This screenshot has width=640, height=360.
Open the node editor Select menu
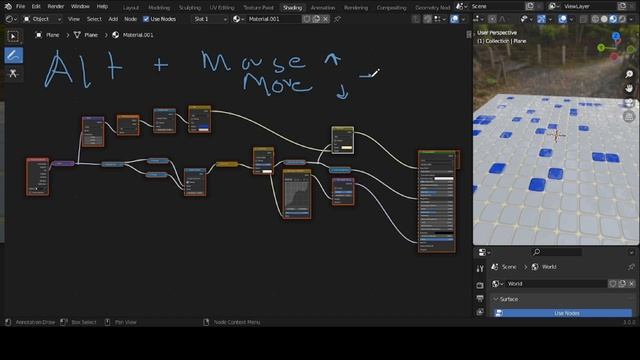pos(94,19)
